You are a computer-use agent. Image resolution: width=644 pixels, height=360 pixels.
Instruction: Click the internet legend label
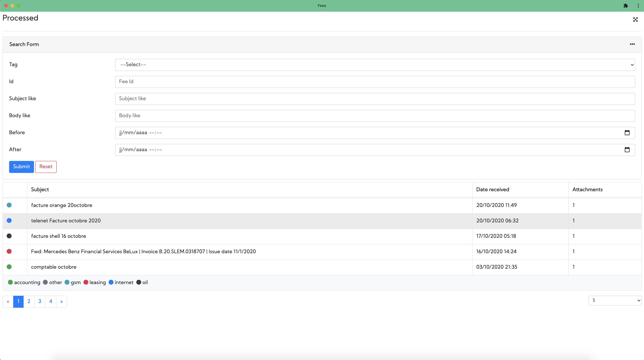(124, 282)
